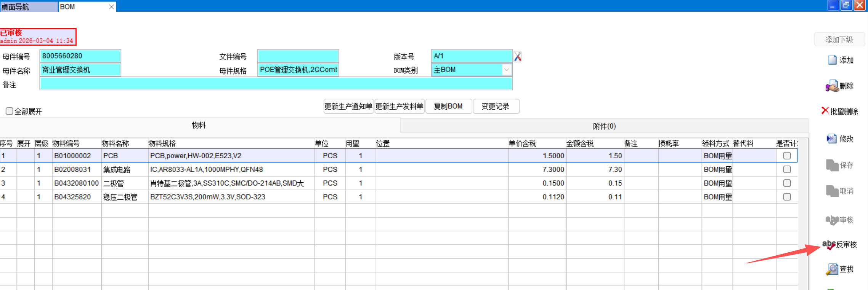Viewport: 868px width, 290px height.
Task: Open the Find (查找) magnifier icon
Action: (832, 269)
